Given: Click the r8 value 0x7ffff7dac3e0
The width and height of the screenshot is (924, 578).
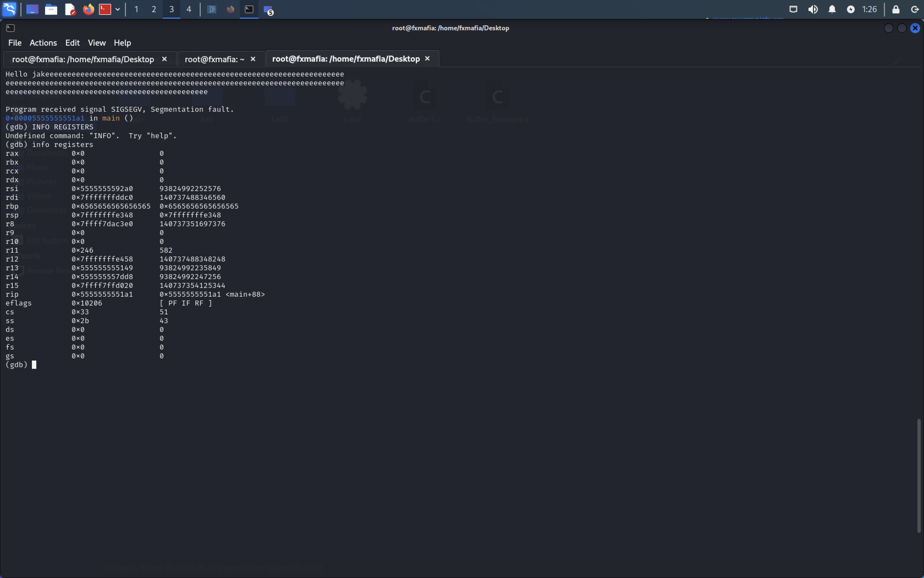Looking at the screenshot, I should (102, 224).
